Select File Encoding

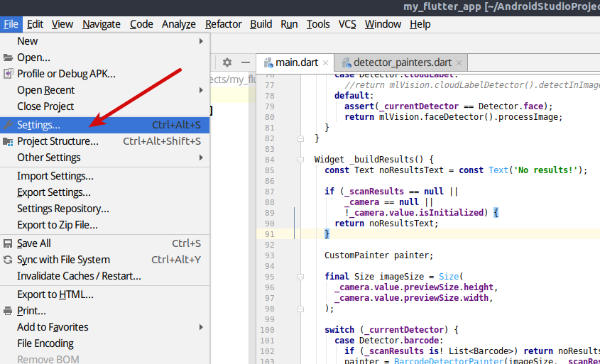pyautogui.click(x=105, y=343)
